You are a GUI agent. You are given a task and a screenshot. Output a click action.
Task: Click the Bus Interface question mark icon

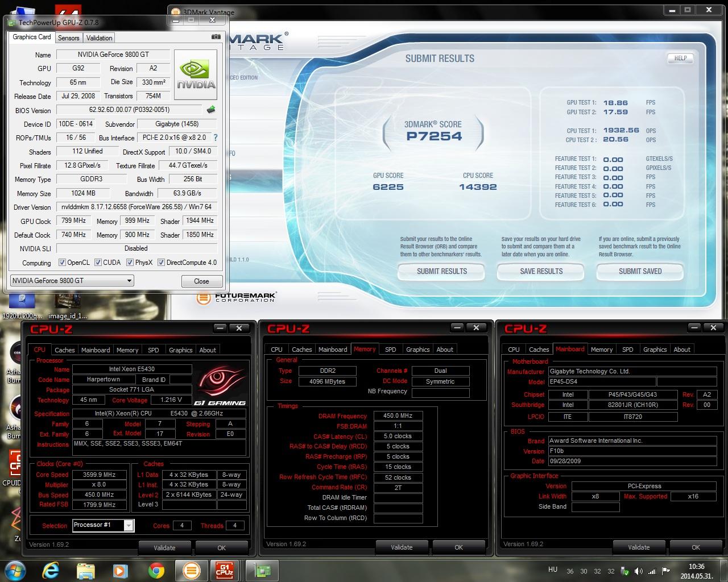[x=216, y=138]
